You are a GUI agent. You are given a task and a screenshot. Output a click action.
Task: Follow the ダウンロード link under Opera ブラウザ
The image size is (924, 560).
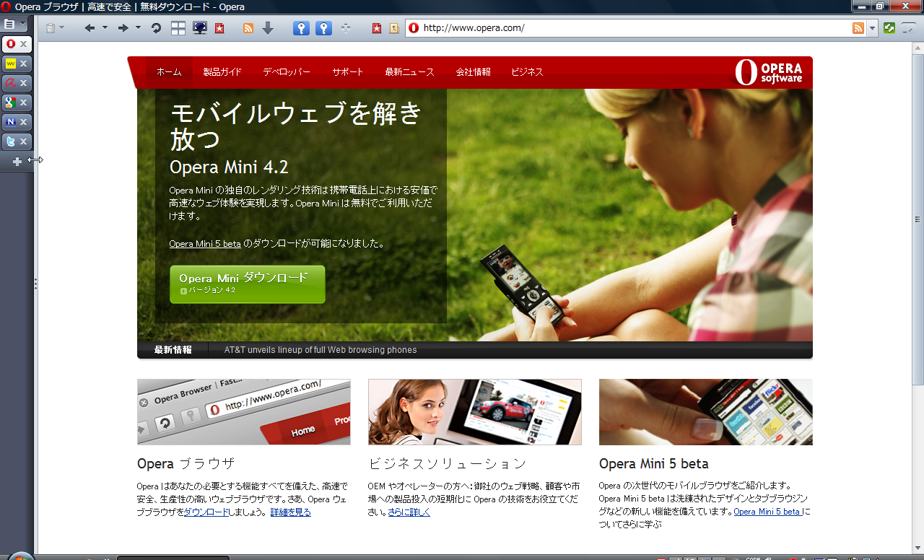206,512
